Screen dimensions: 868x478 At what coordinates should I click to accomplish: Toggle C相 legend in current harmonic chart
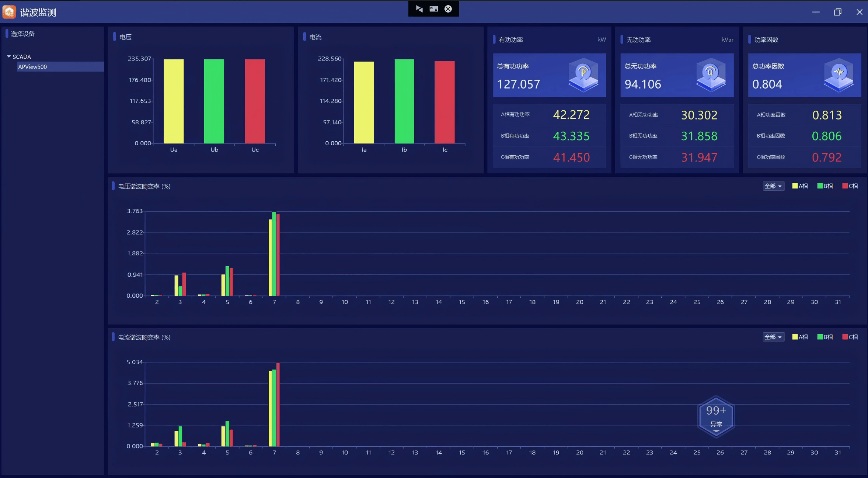(850, 337)
